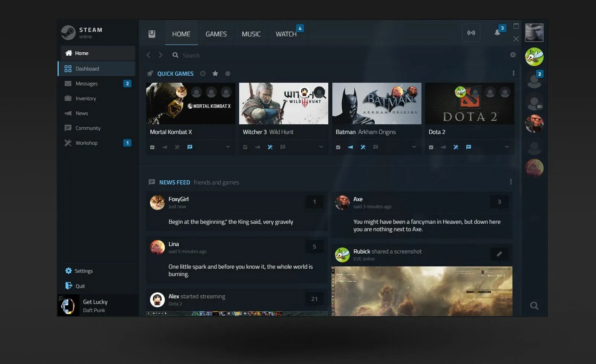Open the Steam logo profile header

point(82,33)
